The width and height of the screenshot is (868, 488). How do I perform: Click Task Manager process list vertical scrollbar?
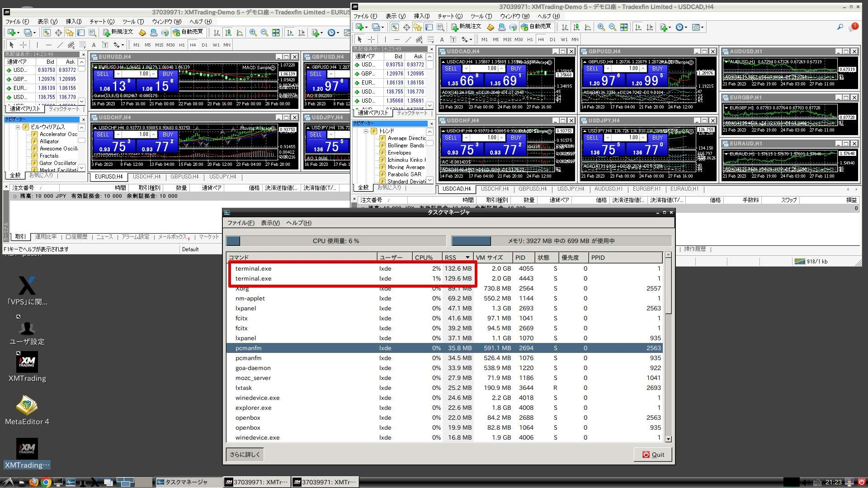pyautogui.click(x=668, y=347)
